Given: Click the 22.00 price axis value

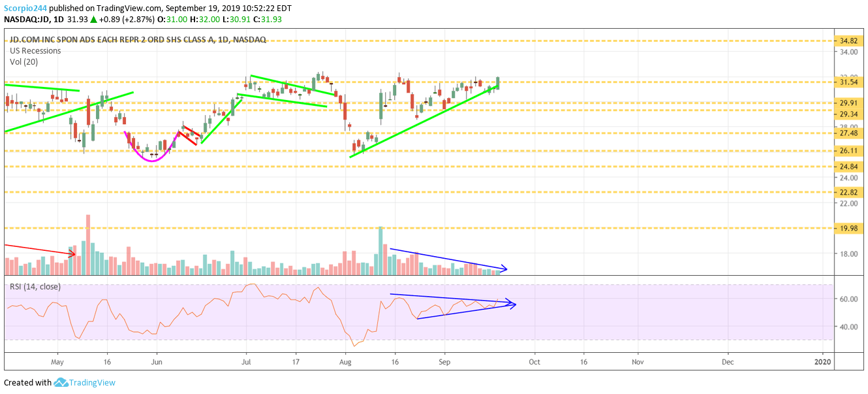Looking at the screenshot, I should [x=848, y=203].
